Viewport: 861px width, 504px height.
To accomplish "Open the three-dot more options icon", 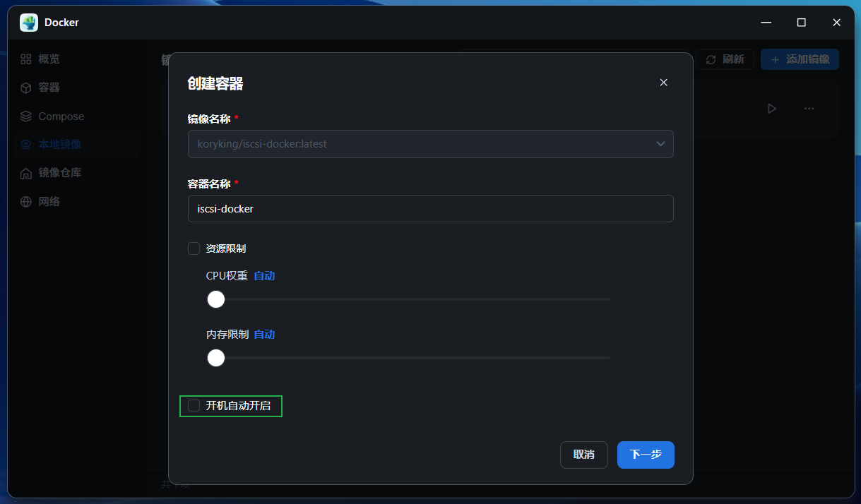I will (809, 109).
